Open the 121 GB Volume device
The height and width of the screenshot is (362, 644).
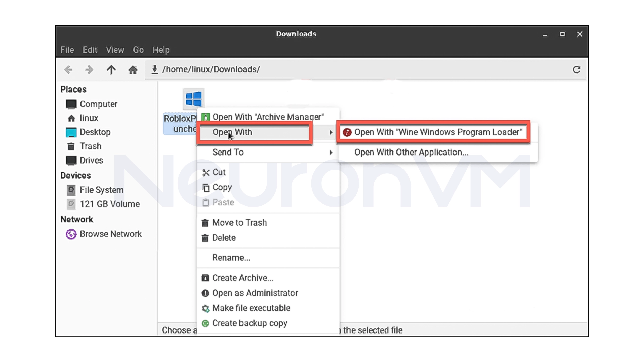click(110, 204)
